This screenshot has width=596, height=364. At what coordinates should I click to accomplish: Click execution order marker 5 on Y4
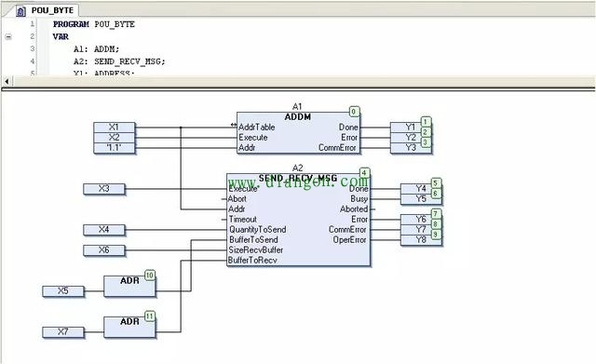[x=437, y=183]
